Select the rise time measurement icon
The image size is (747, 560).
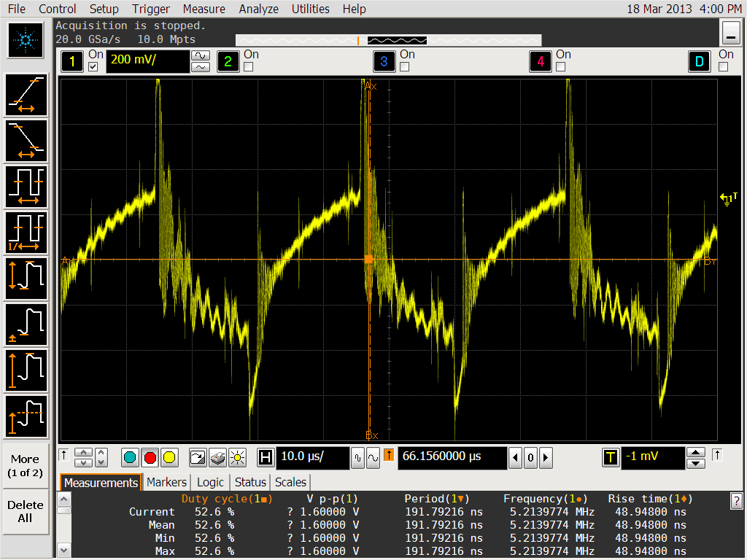tap(26, 95)
